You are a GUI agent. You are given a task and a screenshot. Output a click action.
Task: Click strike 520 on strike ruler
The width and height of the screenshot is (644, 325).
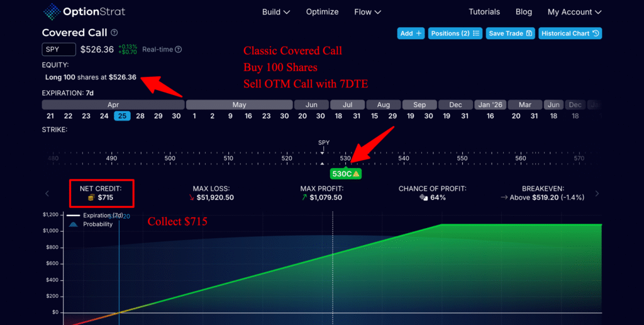pos(287,158)
